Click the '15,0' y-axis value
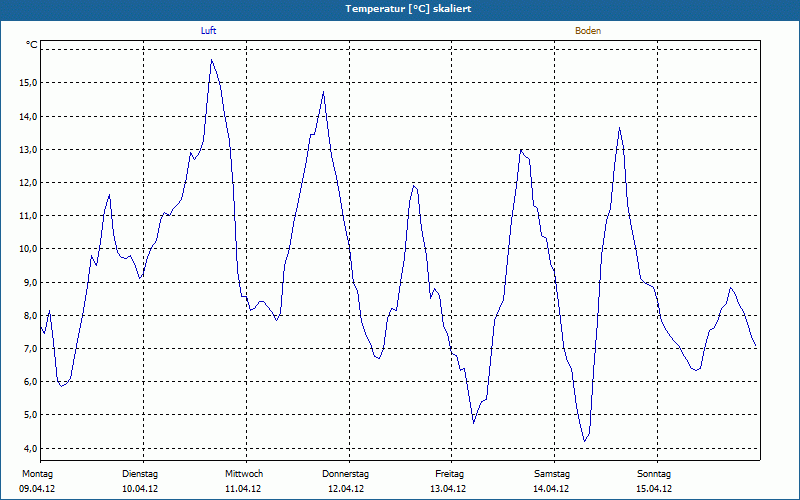Viewport: 800px width, 500px height. pos(29,83)
